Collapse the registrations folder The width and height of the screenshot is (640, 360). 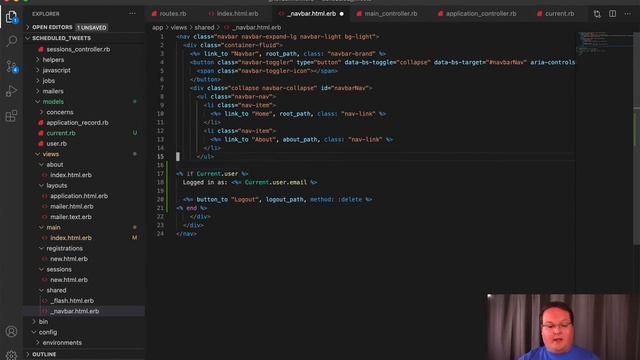tap(64, 248)
